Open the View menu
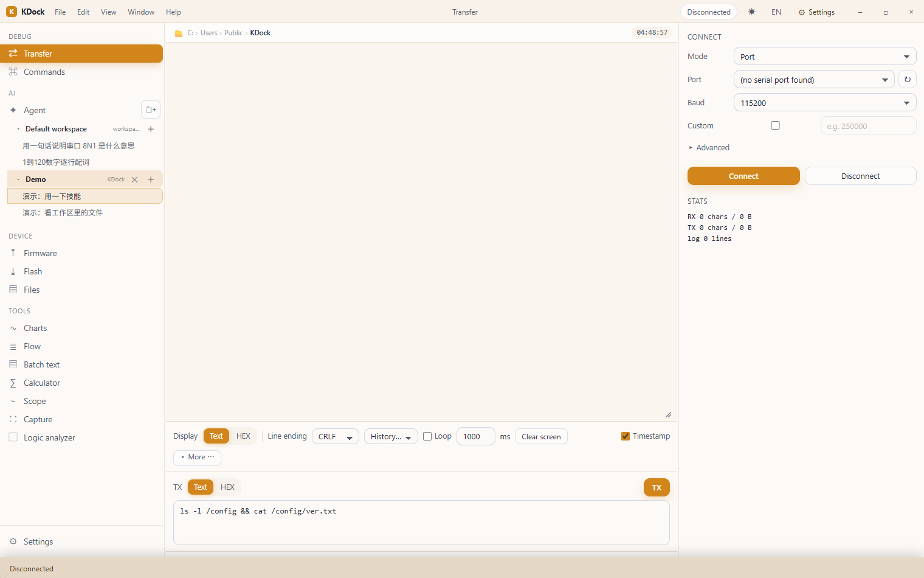The width and height of the screenshot is (924, 578). [x=108, y=12]
